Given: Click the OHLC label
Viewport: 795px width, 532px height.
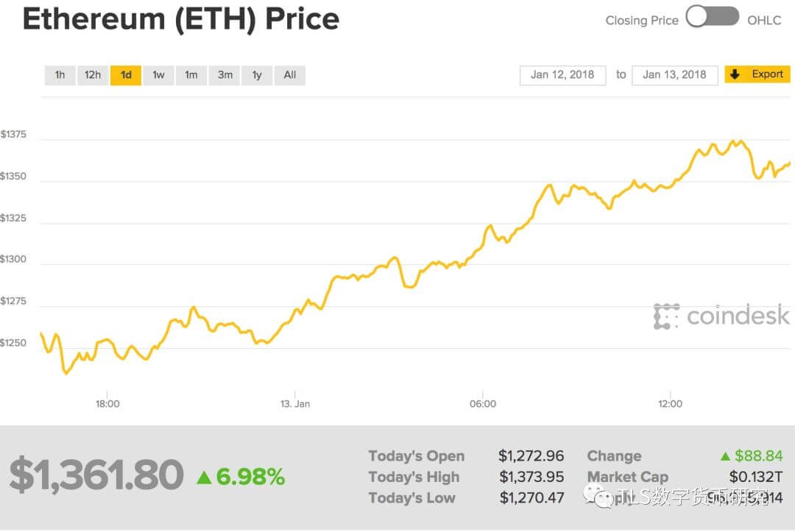Looking at the screenshot, I should tap(764, 21).
